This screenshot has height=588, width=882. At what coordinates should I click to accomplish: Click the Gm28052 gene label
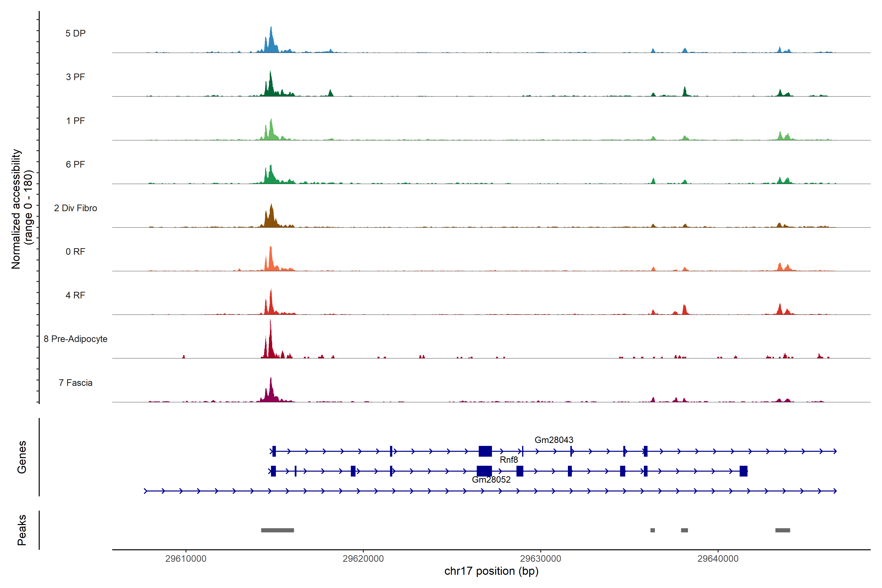pos(491,480)
